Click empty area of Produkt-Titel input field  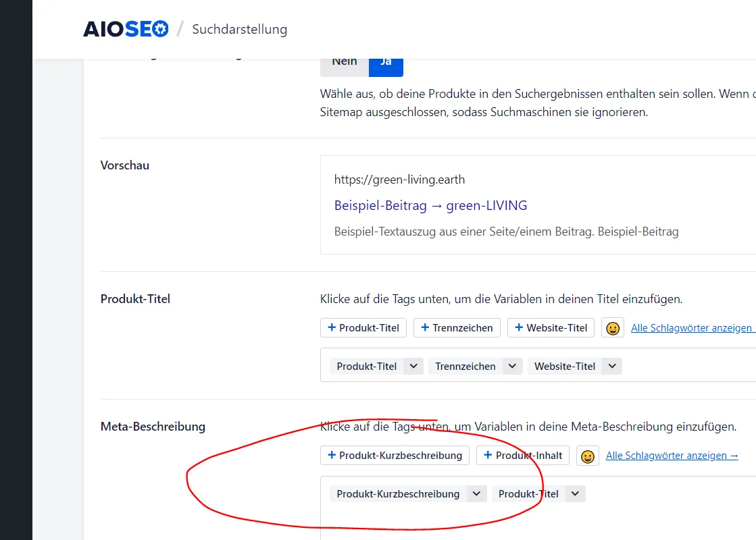690,365
